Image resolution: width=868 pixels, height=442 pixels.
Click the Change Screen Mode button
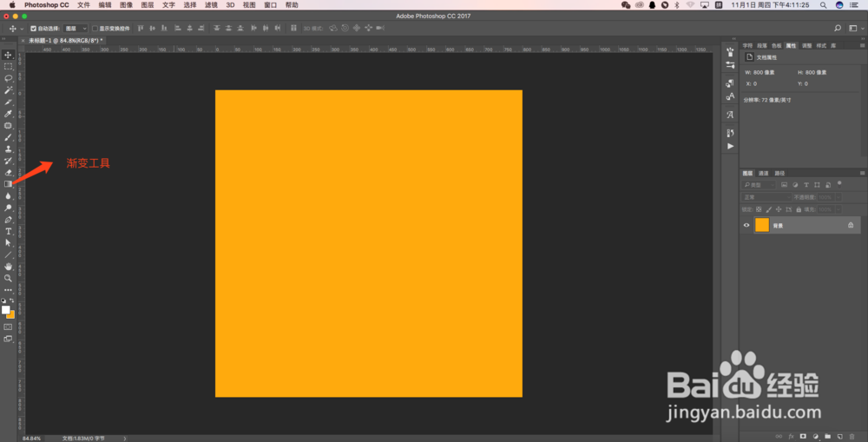pyautogui.click(x=9, y=339)
